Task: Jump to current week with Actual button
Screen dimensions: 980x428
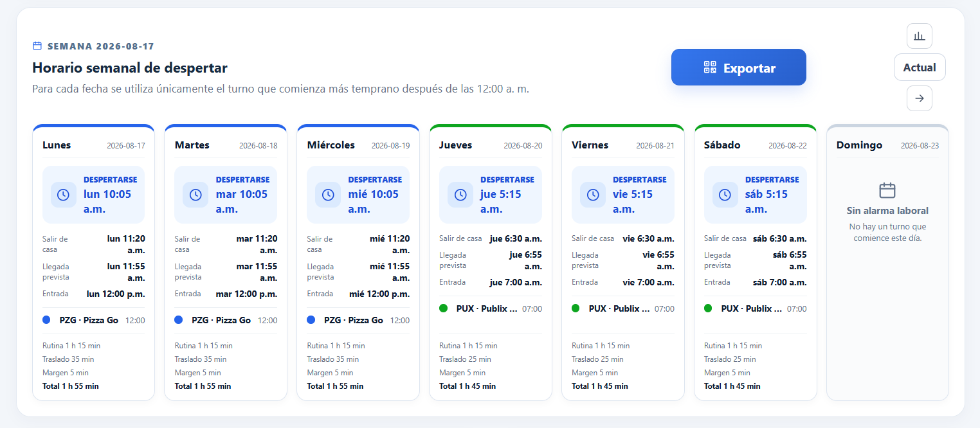Action: pyautogui.click(x=920, y=67)
